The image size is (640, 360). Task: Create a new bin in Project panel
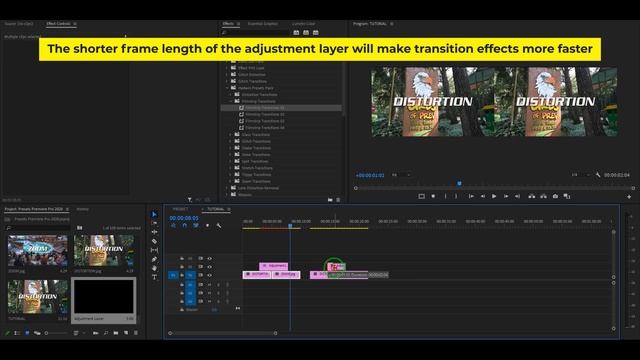click(116, 333)
